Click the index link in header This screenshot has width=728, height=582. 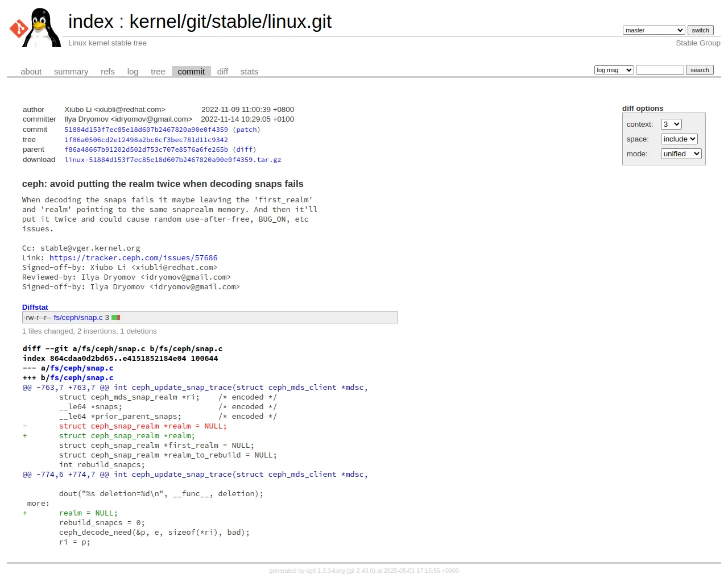(x=91, y=22)
